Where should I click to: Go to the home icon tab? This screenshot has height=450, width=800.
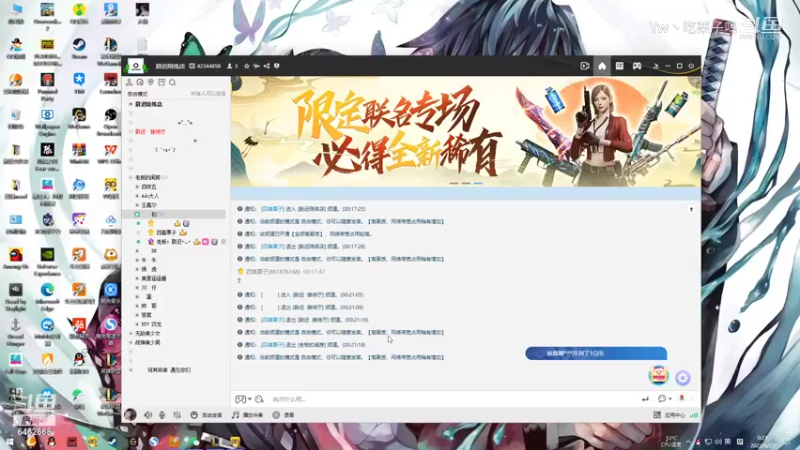coord(602,66)
